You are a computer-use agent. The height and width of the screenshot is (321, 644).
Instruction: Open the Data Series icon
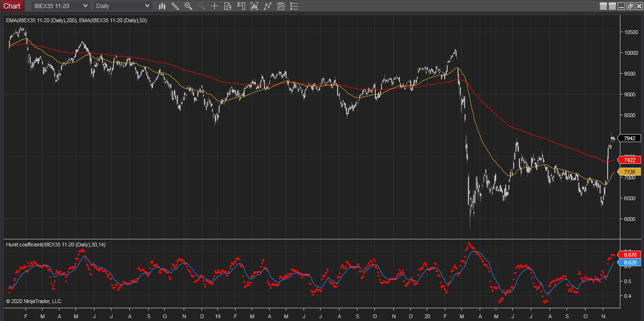pyautogui.click(x=254, y=6)
